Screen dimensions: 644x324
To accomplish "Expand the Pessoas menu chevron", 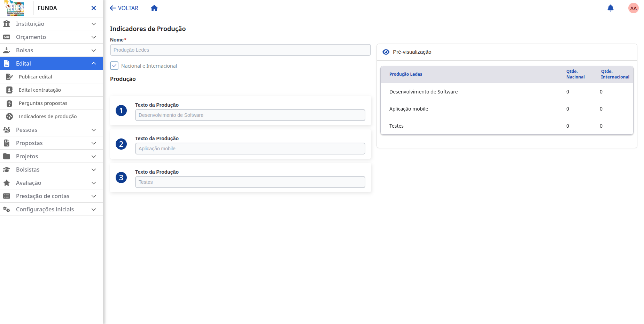I will point(94,130).
